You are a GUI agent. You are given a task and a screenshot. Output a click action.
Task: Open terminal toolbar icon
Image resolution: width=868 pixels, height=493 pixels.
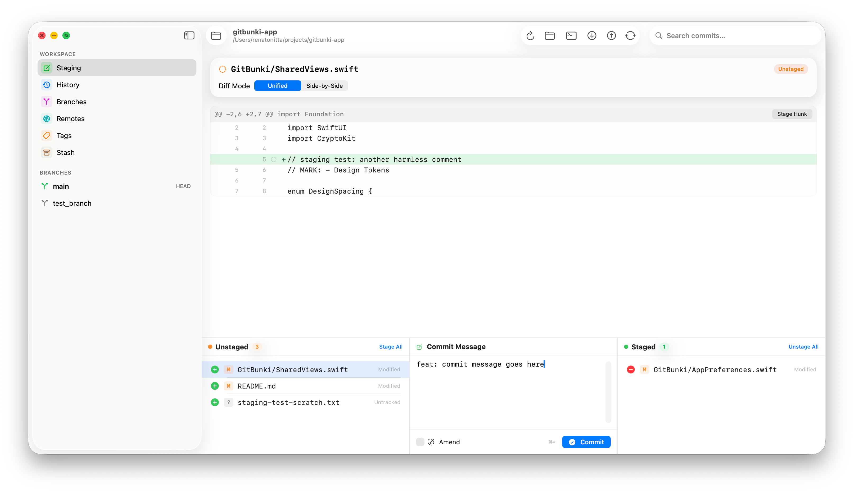click(x=571, y=35)
